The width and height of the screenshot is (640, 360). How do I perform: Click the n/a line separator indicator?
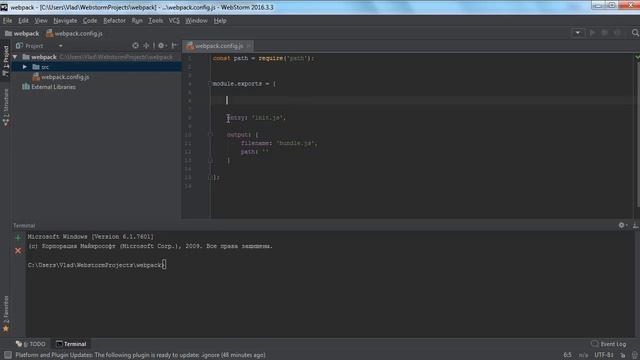583,355
